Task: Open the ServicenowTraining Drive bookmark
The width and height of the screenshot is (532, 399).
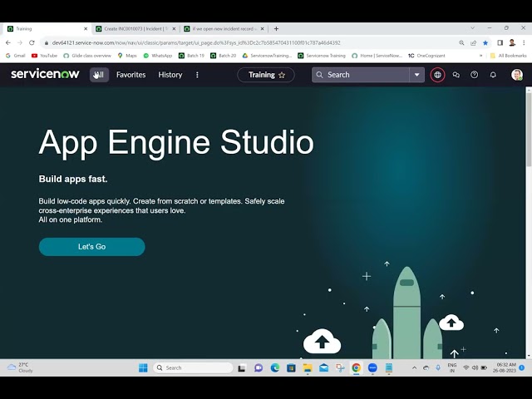Action: click(x=267, y=56)
